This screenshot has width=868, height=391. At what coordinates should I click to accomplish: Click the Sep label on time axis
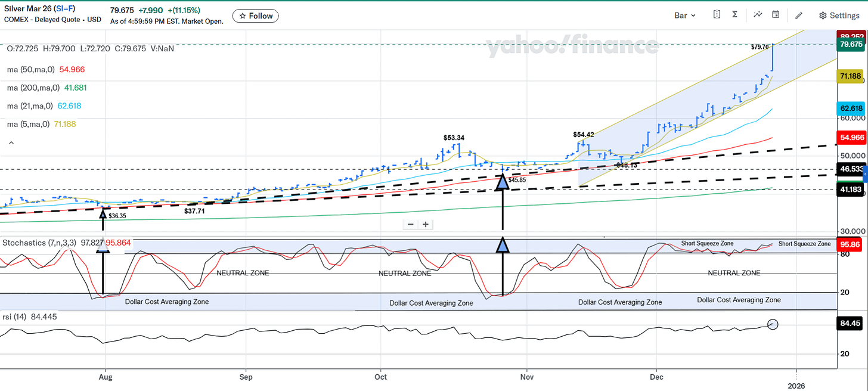click(x=245, y=377)
